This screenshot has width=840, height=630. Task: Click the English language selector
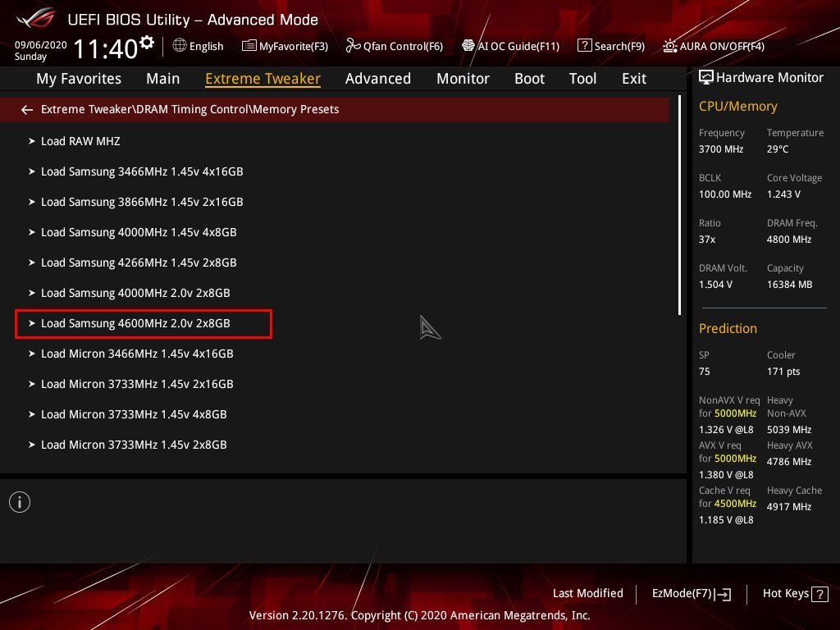(x=206, y=46)
